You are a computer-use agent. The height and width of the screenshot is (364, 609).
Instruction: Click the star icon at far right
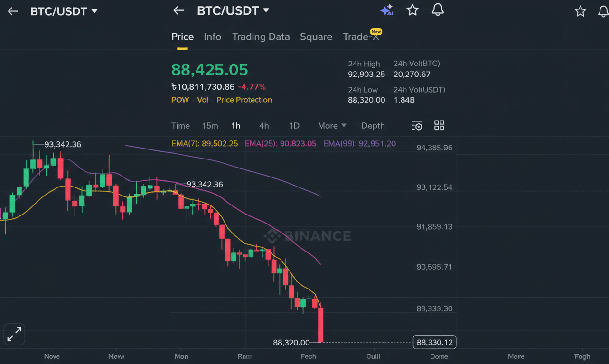tap(581, 11)
